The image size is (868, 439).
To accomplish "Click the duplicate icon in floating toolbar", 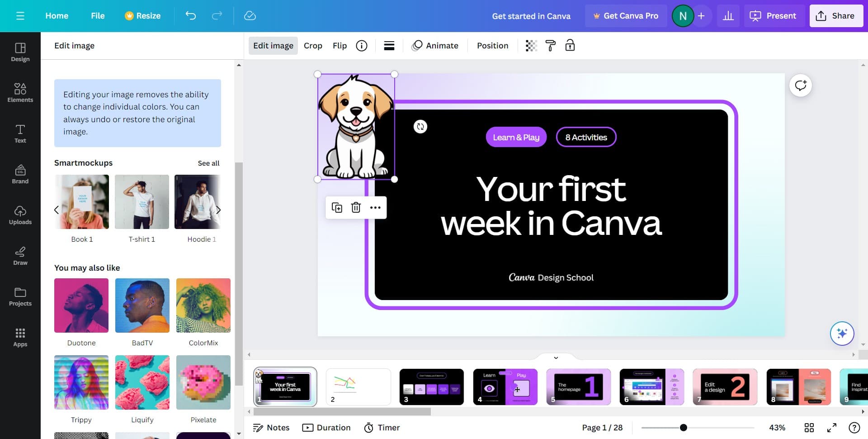I will 337,208.
